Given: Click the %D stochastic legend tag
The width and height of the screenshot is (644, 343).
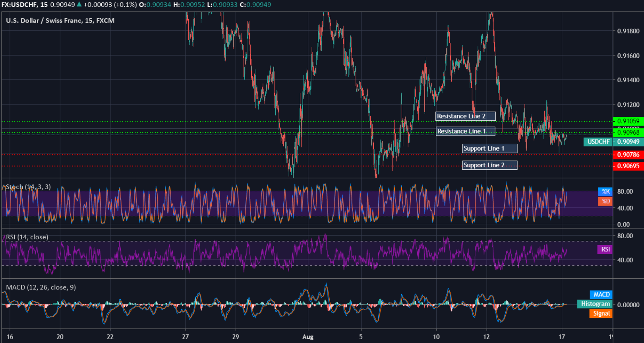Looking at the screenshot, I should (x=605, y=201).
